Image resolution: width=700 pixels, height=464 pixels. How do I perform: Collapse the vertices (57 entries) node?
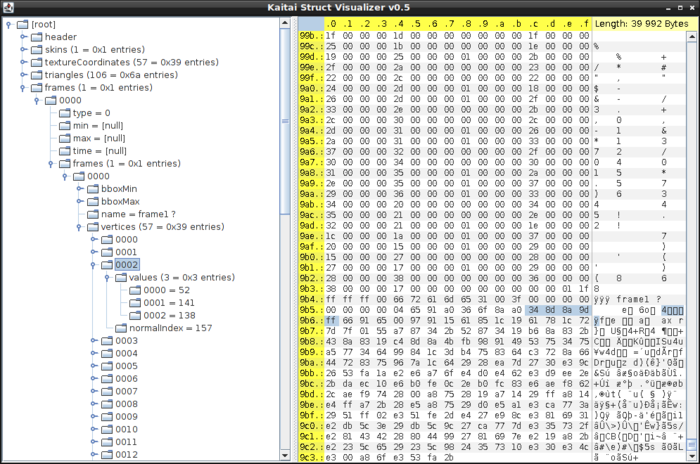point(79,227)
